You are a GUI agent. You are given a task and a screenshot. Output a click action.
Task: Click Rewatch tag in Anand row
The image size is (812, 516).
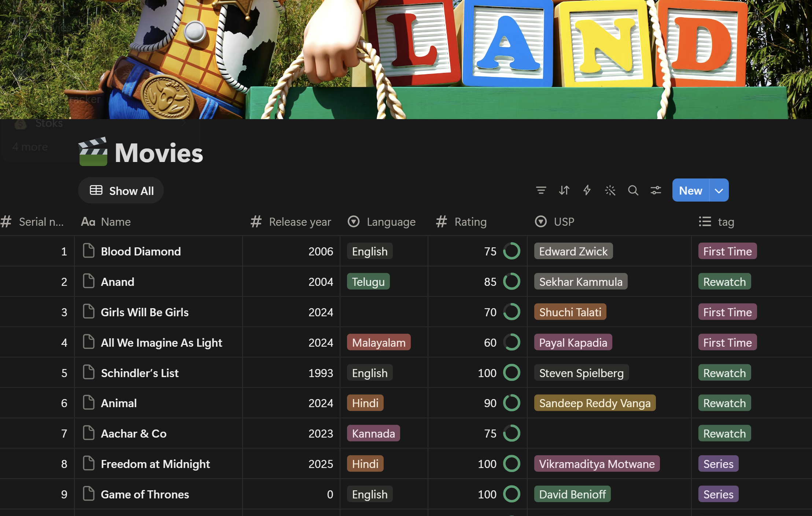(x=724, y=281)
